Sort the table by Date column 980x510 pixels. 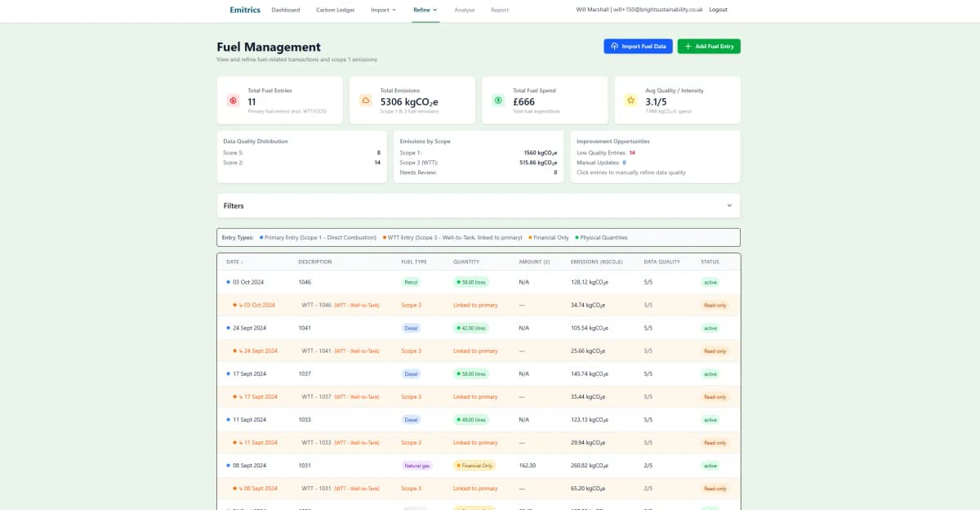tap(234, 262)
